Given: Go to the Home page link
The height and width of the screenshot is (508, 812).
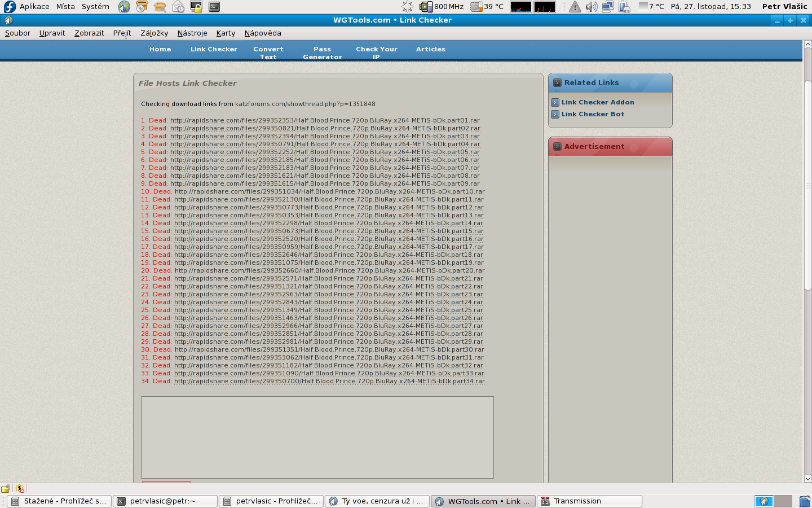Looking at the screenshot, I should click(160, 50).
